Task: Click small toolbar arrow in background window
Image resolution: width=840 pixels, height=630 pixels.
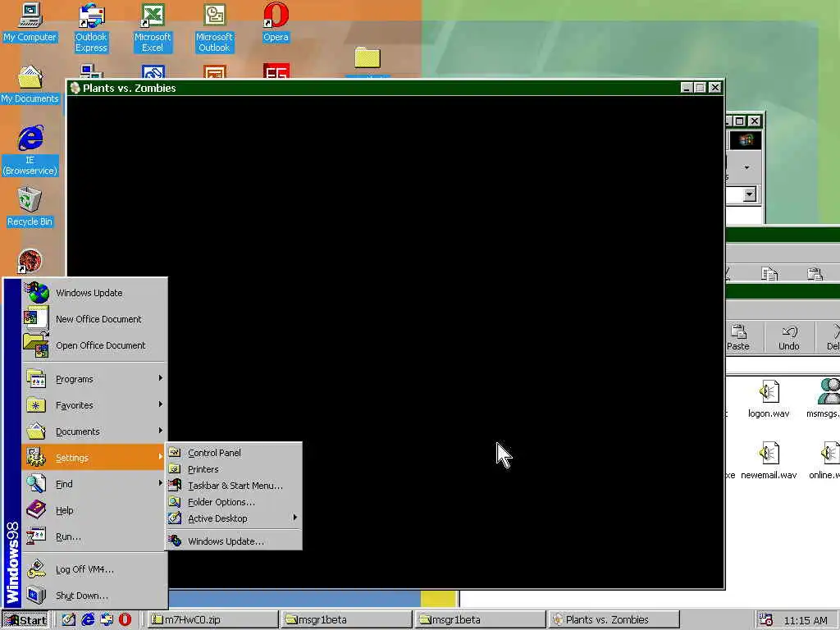Action: pos(746,167)
